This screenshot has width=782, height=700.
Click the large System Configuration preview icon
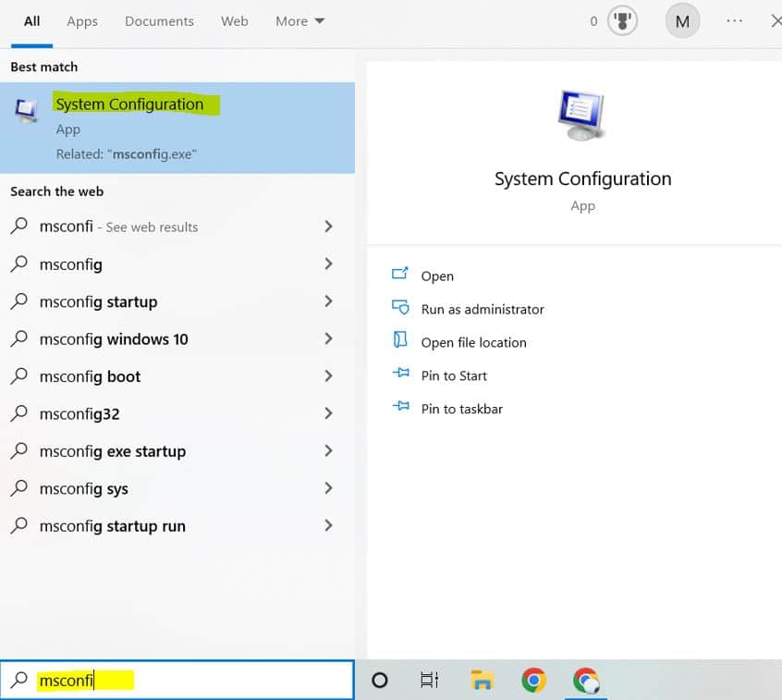[x=581, y=116]
